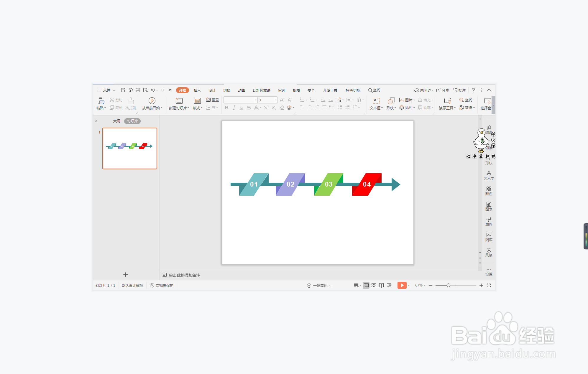Viewport: 588px width, 374px height.
Task: Switch to slide sorter view
Action: click(x=374, y=285)
